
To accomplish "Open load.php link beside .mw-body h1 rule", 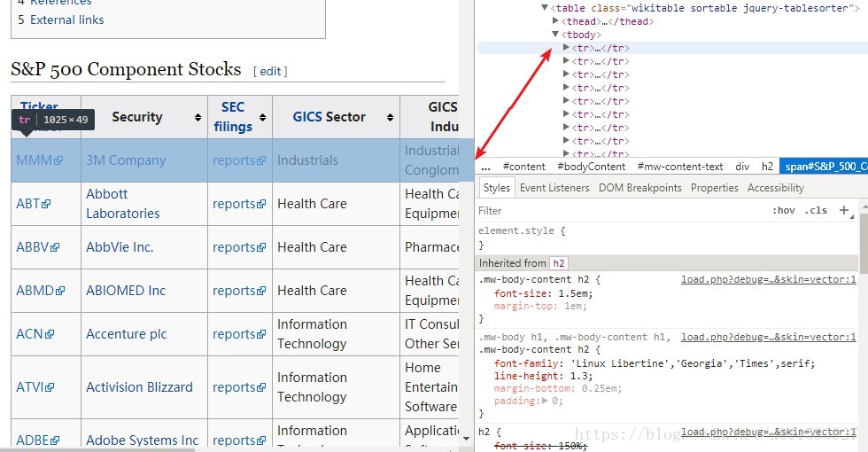I will pos(769,338).
